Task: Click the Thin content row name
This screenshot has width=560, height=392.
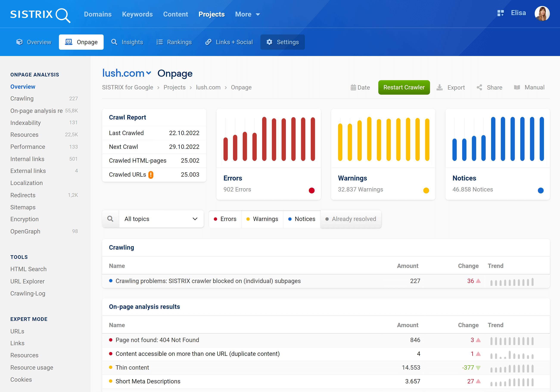Action: [132, 368]
